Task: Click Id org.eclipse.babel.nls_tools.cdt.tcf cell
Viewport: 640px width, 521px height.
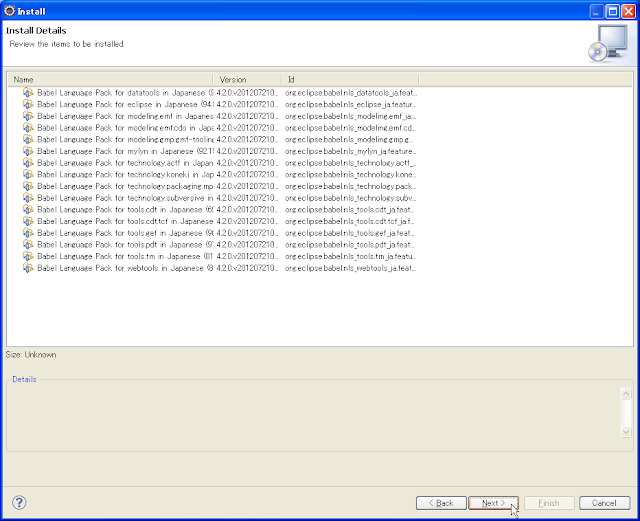Action: [350, 221]
